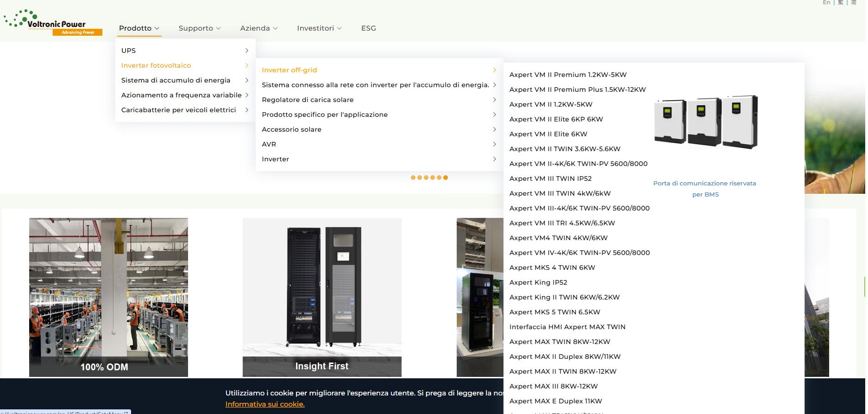Open Axpert VM III TWIN IP52
The height and width of the screenshot is (414, 868).
pyautogui.click(x=551, y=178)
